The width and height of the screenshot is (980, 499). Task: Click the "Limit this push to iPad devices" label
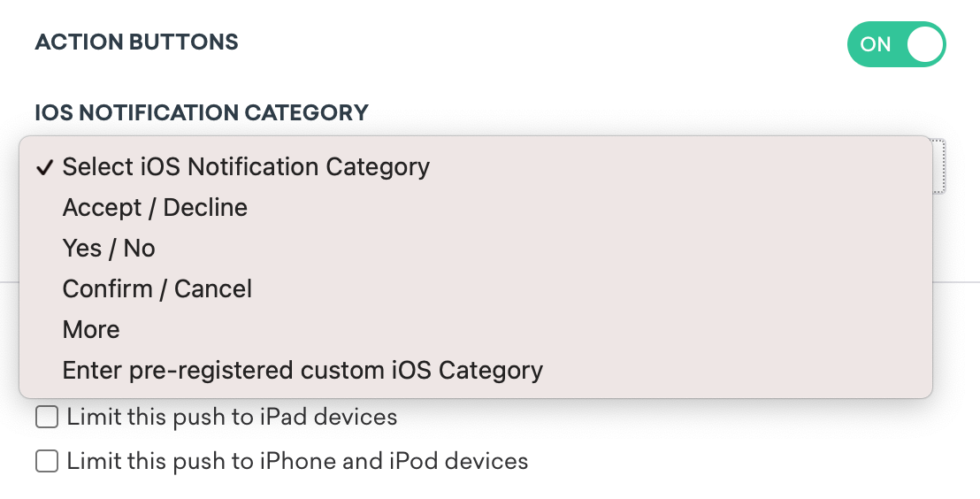232,417
